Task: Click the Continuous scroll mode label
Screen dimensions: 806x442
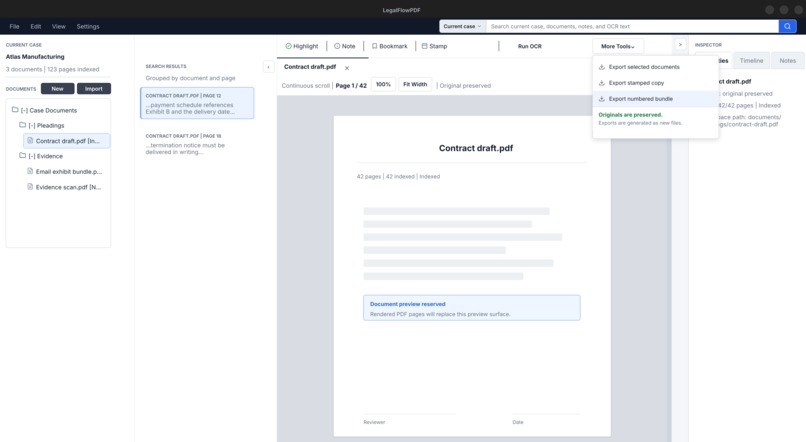Action: coord(305,85)
